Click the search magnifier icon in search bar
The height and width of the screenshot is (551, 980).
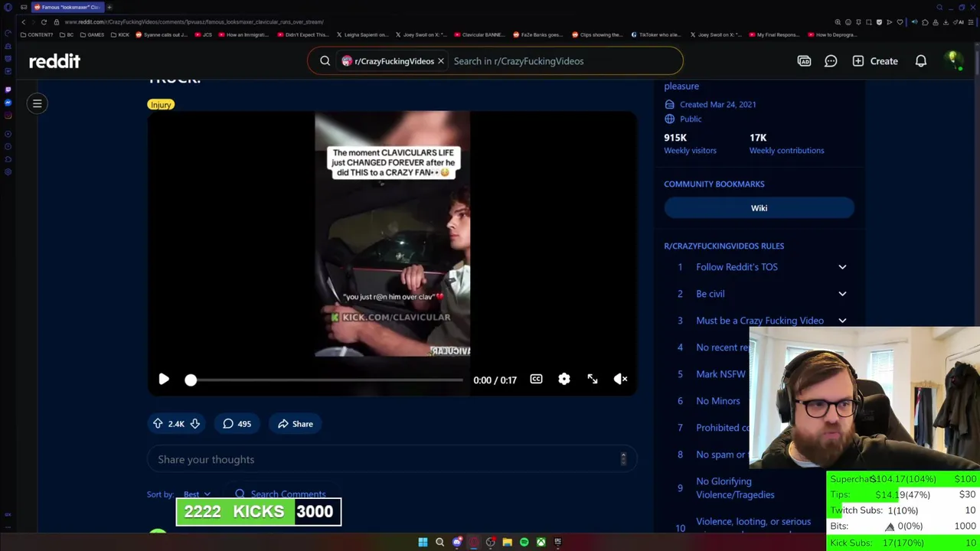pyautogui.click(x=325, y=61)
